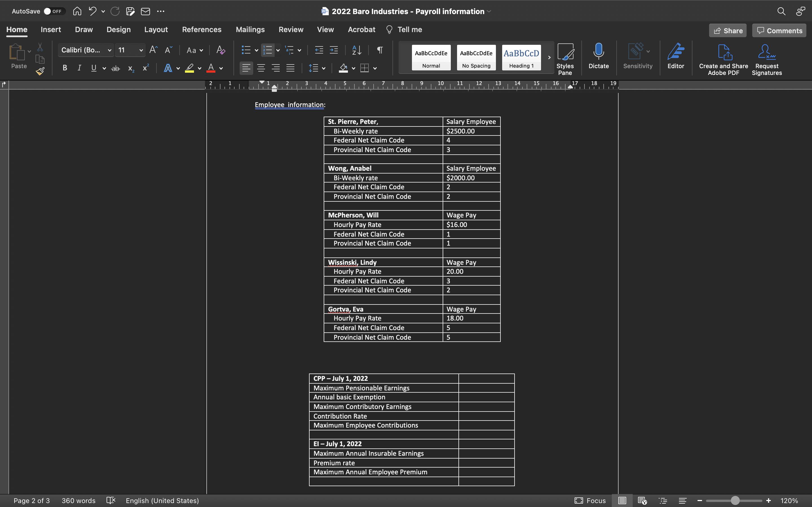Screen dimensions: 812x507
Task: Toggle bold formatting
Action: click(x=64, y=68)
